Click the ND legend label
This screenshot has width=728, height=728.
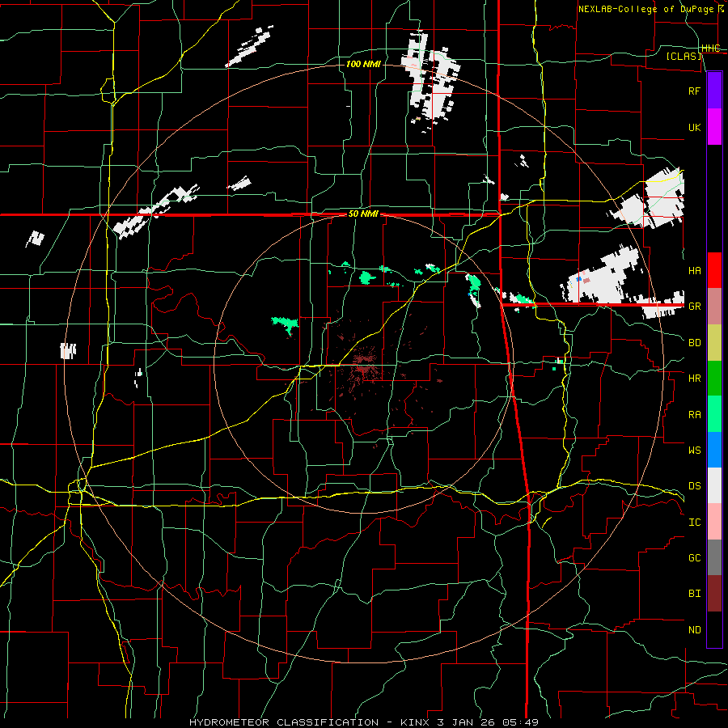pos(694,630)
